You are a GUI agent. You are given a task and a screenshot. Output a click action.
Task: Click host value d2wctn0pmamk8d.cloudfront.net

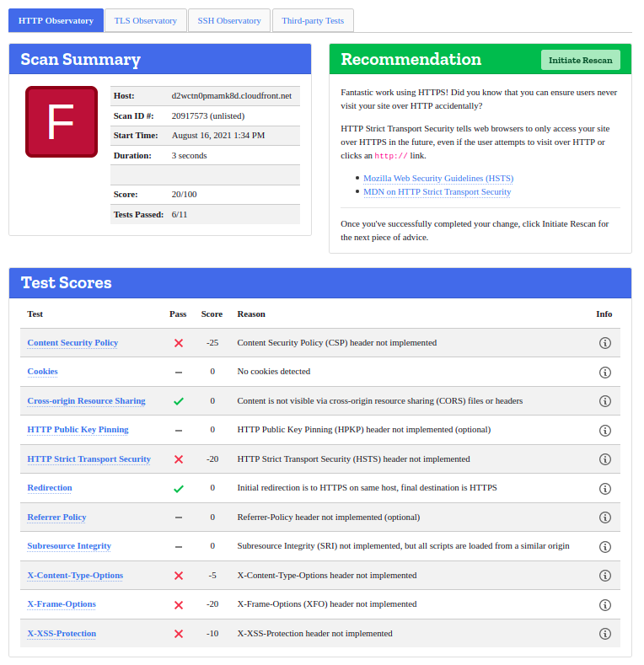(231, 96)
